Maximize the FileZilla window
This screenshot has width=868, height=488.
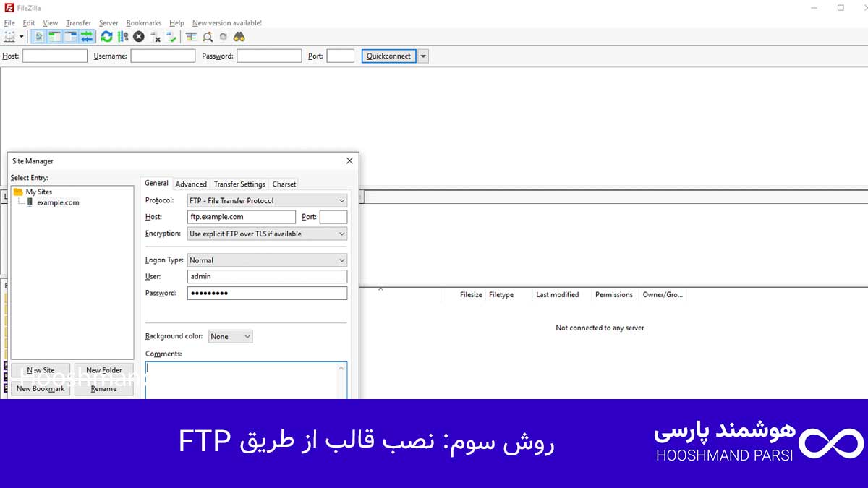pyautogui.click(x=841, y=8)
